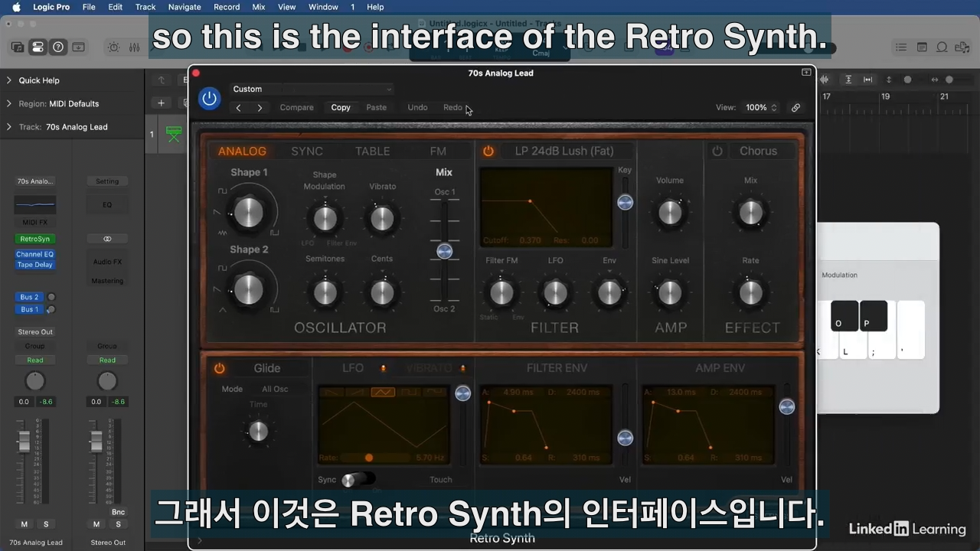Image resolution: width=980 pixels, height=551 pixels.
Task: Select the first sawtooth LFO waveform icon
Action: click(332, 393)
